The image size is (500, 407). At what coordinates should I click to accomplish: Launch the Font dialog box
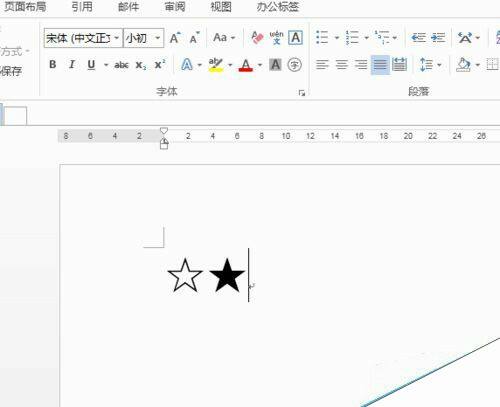302,93
